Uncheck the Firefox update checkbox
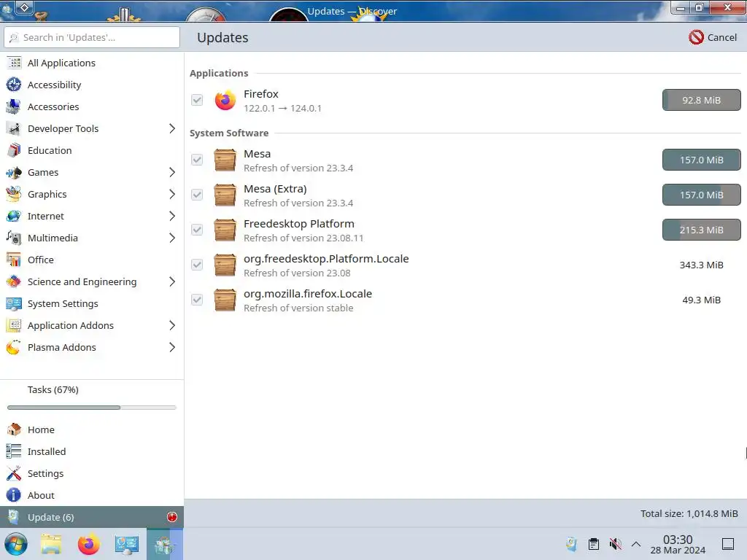Image resolution: width=747 pixels, height=560 pixels. (197, 100)
